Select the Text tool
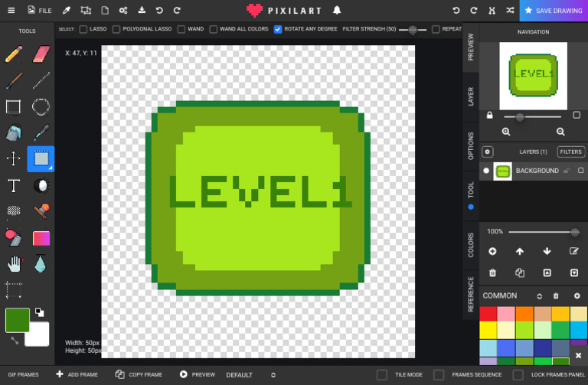588x385 pixels. (14, 185)
